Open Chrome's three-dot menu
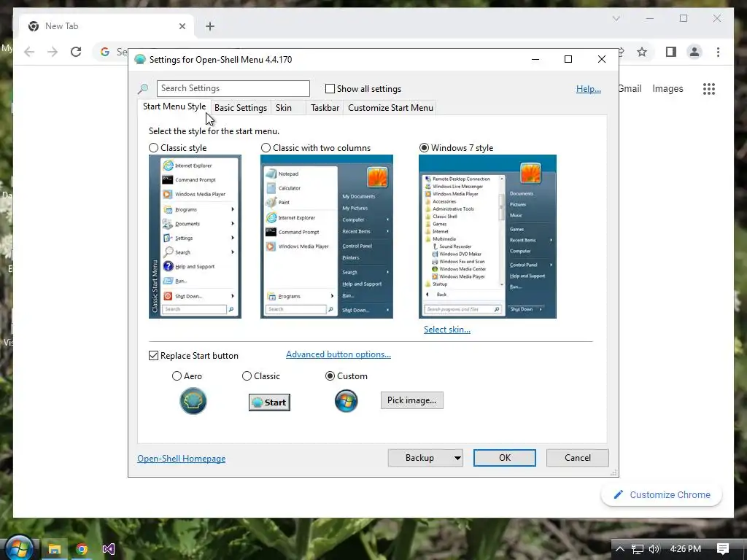This screenshot has height=560, width=747. coord(718,52)
